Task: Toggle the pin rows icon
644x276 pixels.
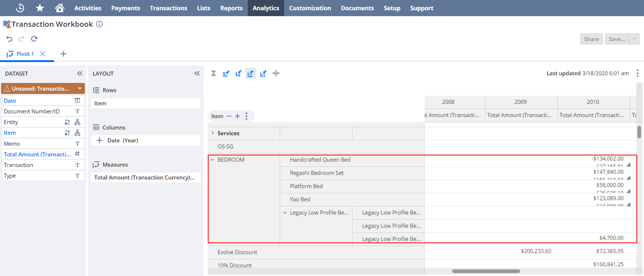Action: (251, 73)
